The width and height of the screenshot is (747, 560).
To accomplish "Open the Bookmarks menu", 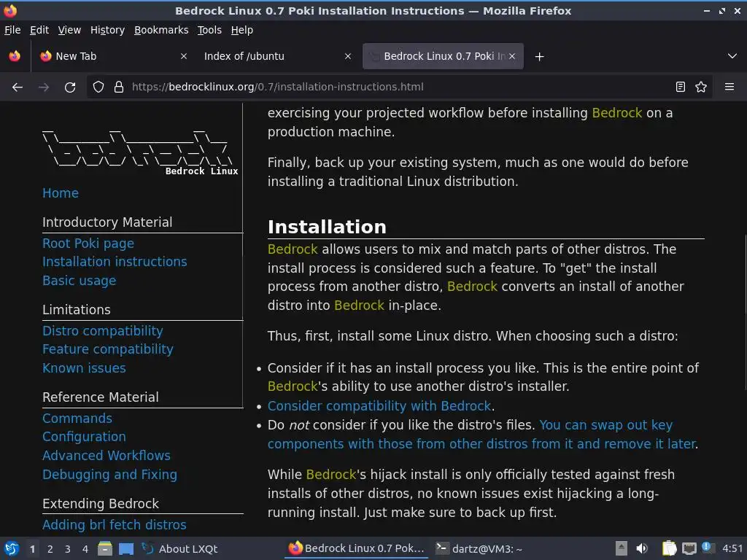I will (x=161, y=30).
